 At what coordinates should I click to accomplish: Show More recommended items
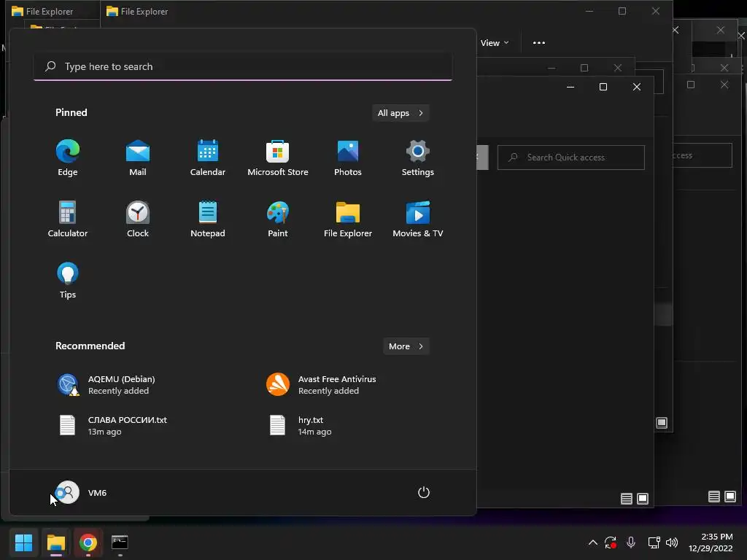[406, 346]
